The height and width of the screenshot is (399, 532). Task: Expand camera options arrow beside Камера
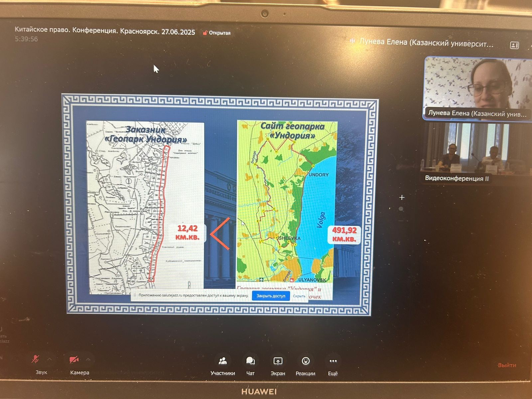[x=88, y=359]
